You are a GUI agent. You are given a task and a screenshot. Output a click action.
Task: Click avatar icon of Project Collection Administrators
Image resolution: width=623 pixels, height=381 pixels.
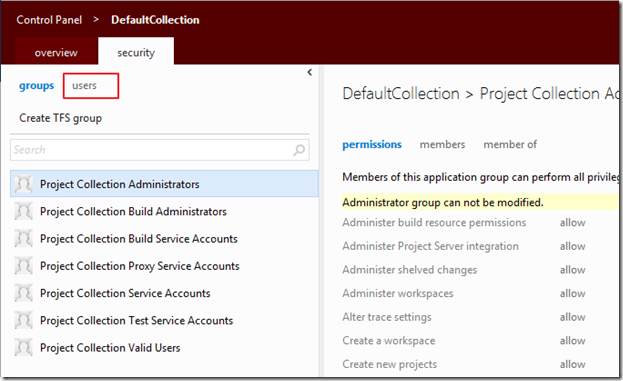(x=23, y=184)
